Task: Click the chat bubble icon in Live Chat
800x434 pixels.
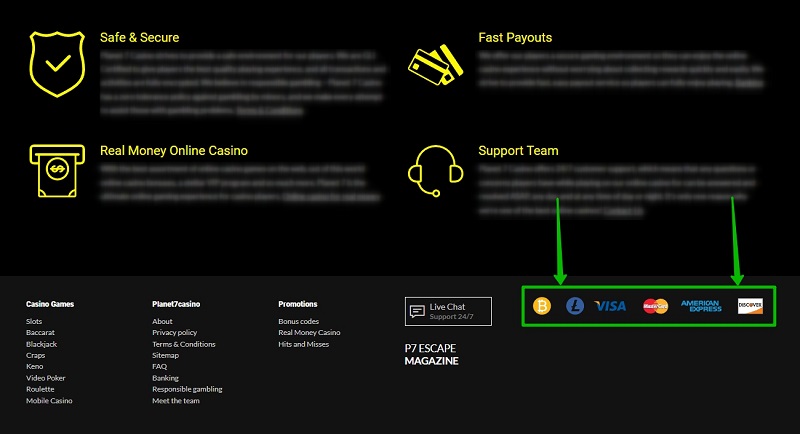Action: [x=417, y=311]
